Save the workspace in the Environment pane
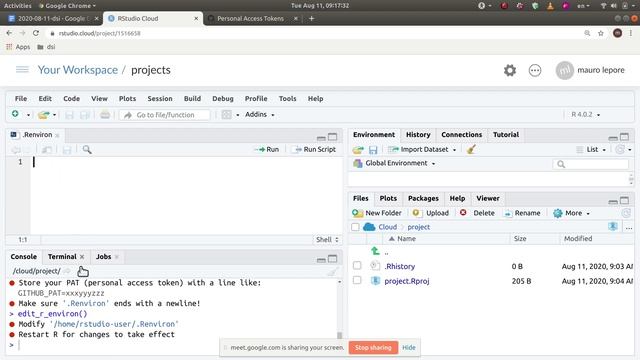Image resolution: width=640 pixels, height=360 pixels. pyautogui.click(x=373, y=150)
